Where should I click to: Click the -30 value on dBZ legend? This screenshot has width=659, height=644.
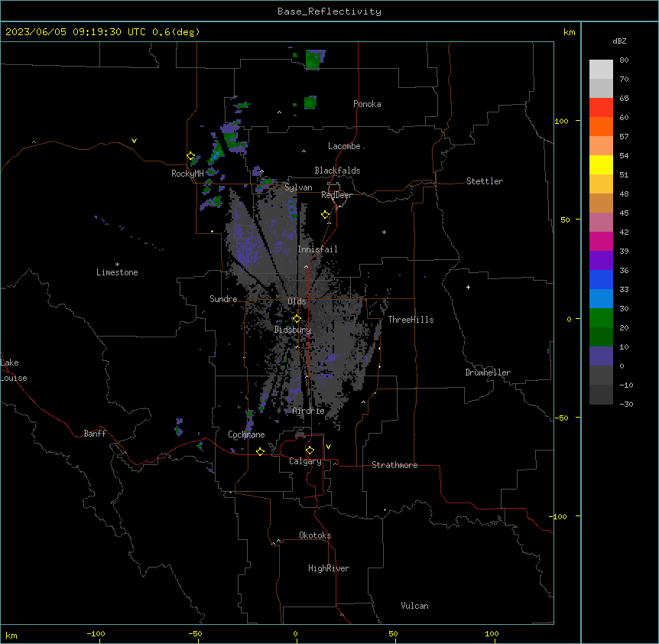pos(627,404)
